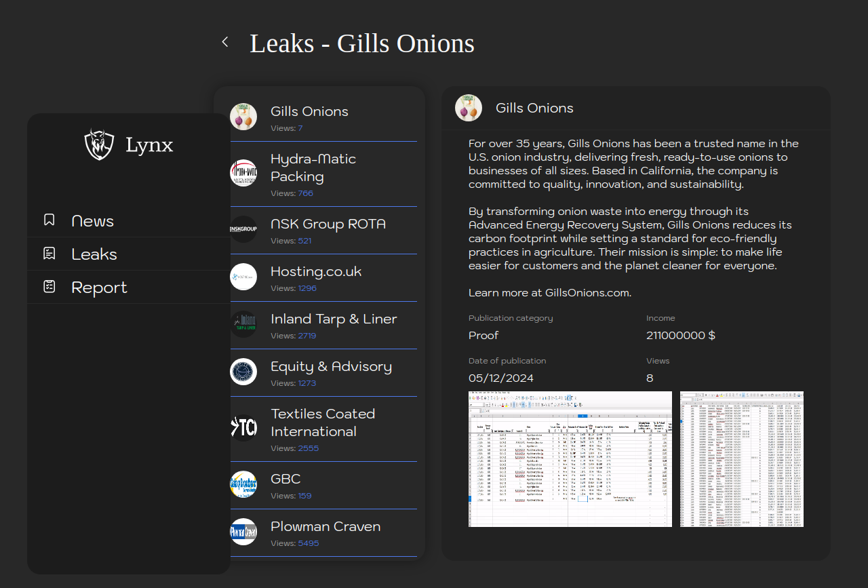The image size is (868, 588).
Task: Click the Hosting.co.uk round logo
Action: pyautogui.click(x=243, y=277)
